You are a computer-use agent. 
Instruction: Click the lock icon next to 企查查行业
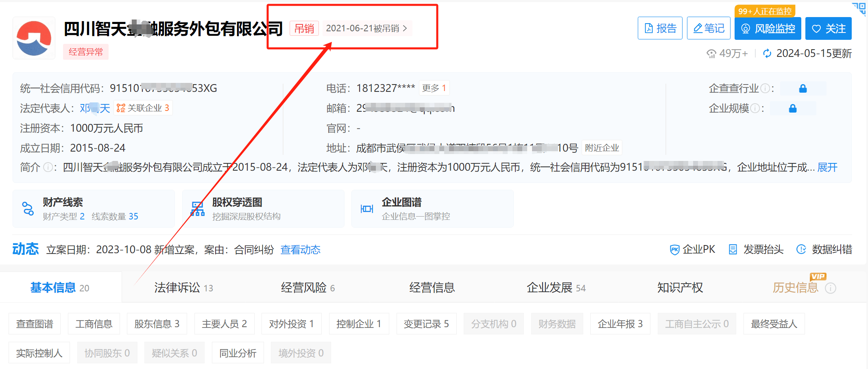point(803,89)
